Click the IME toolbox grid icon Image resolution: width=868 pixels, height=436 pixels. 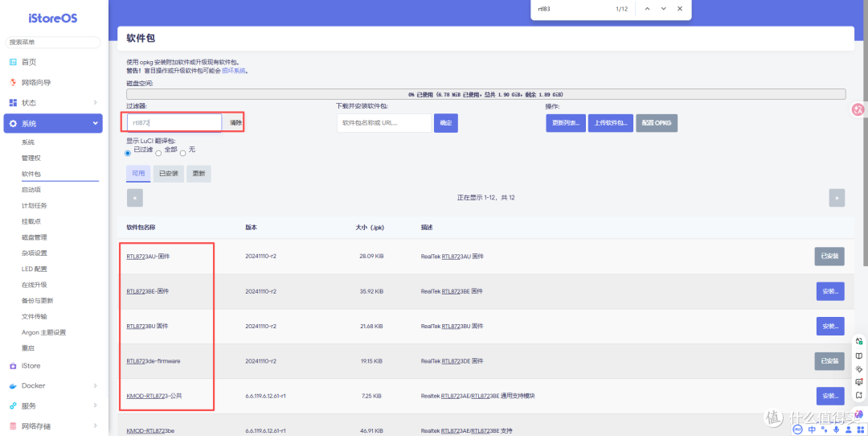[860, 430]
